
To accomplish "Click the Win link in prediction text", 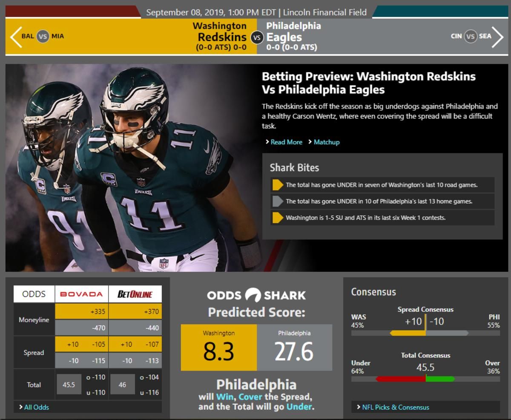I will (225, 397).
